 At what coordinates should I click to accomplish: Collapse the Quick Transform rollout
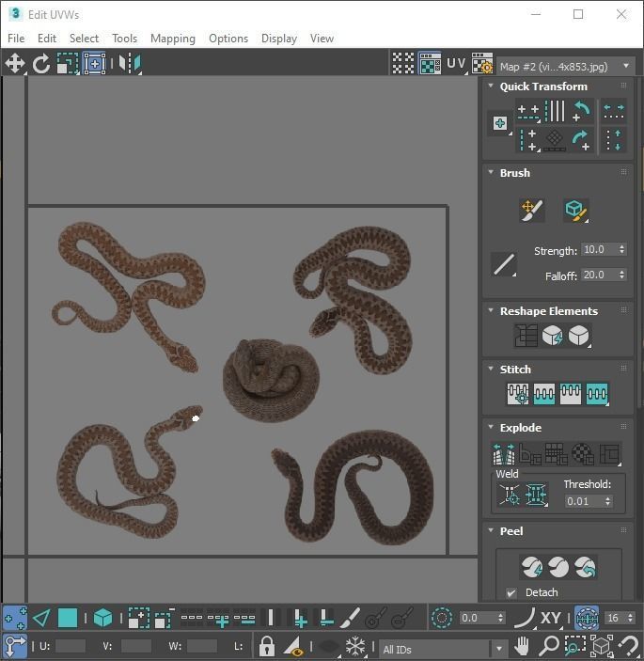coord(491,86)
